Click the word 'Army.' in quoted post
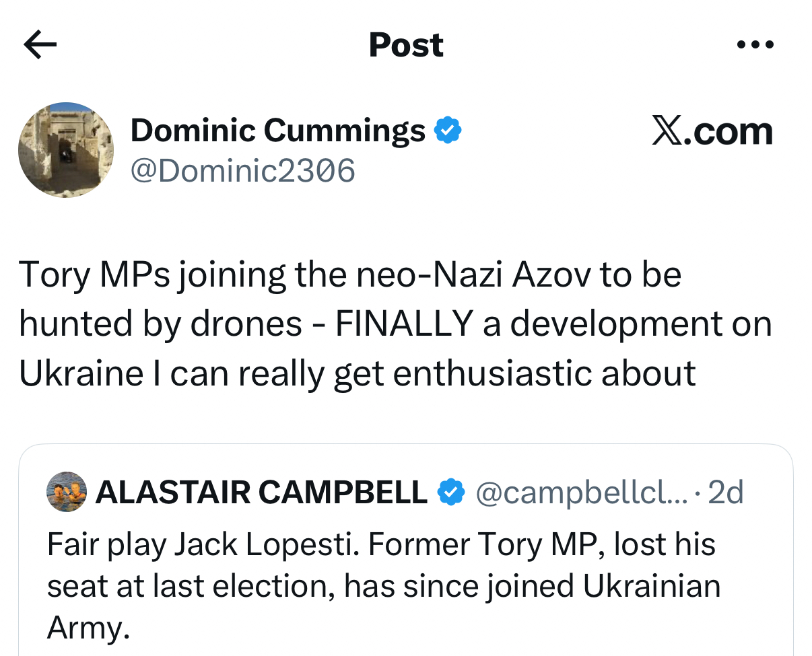Viewport: 812px width, 656px height. [x=88, y=627]
